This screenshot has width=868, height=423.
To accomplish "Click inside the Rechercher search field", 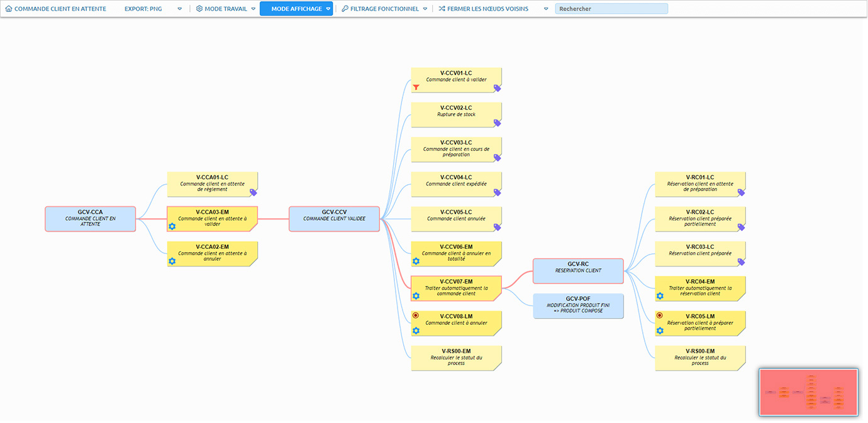I will [611, 9].
